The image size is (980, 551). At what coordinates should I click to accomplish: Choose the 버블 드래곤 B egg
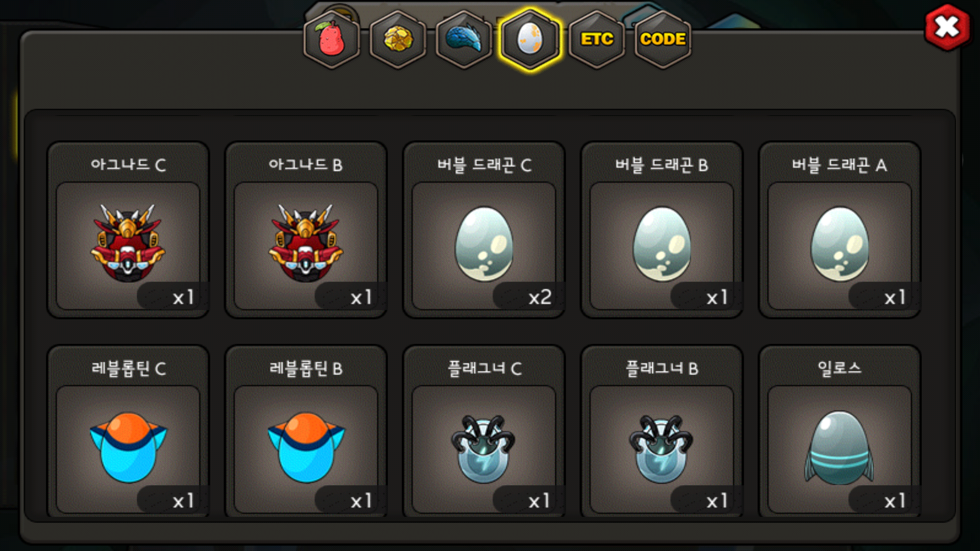(662, 244)
